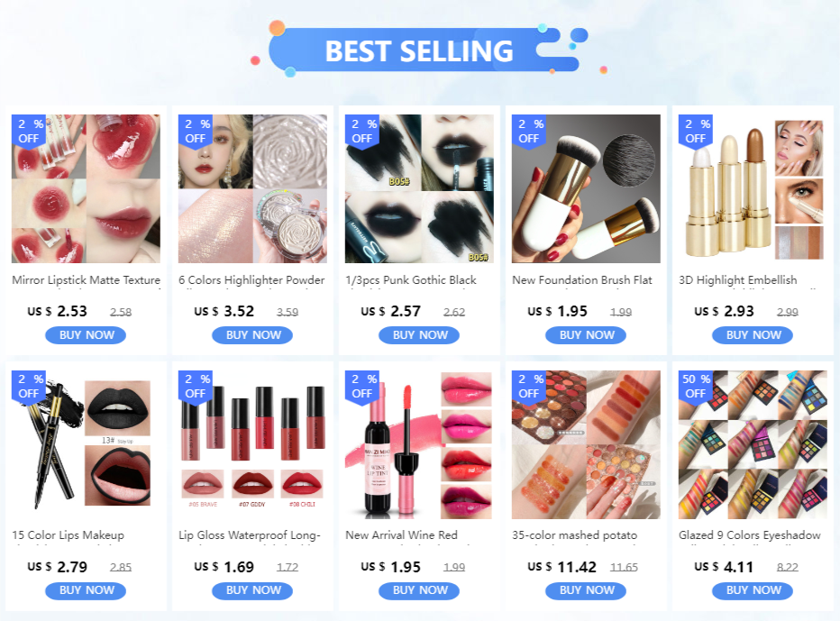
Task: Open the Wine Red lip tint image
Action: pos(419,444)
